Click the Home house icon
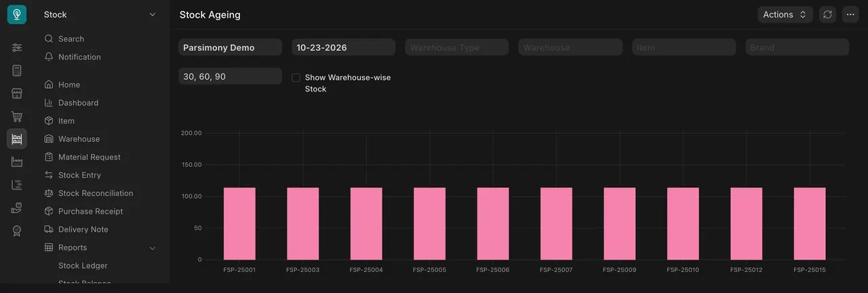The image size is (868, 293). pyautogui.click(x=49, y=85)
